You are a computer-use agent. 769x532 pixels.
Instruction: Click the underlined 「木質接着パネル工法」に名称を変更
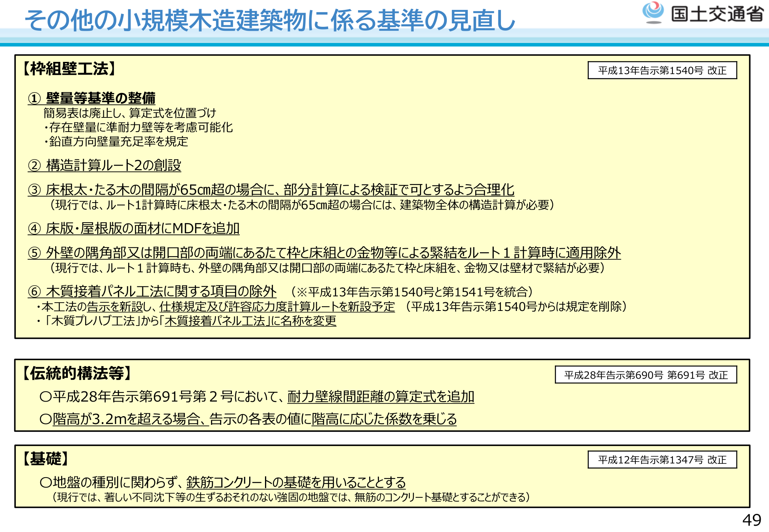click(x=250, y=321)
